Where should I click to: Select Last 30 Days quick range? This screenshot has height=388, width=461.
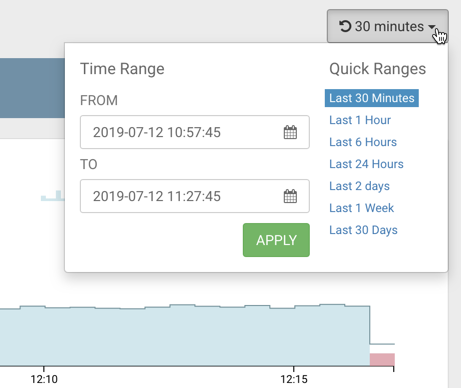[x=363, y=230]
